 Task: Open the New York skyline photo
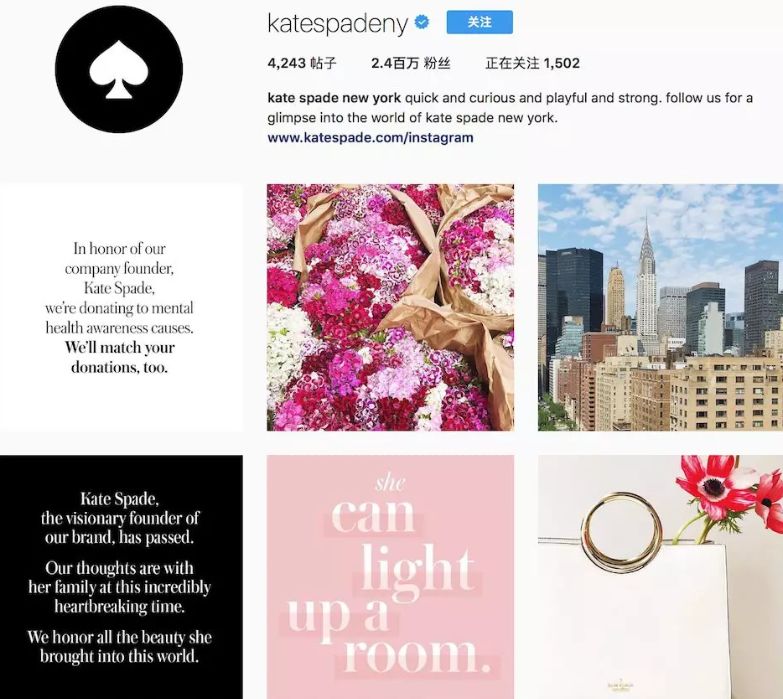tap(660, 308)
